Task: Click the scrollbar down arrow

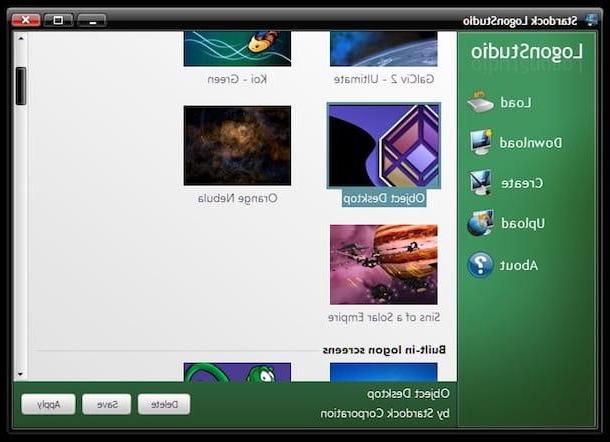Action: 21,374
